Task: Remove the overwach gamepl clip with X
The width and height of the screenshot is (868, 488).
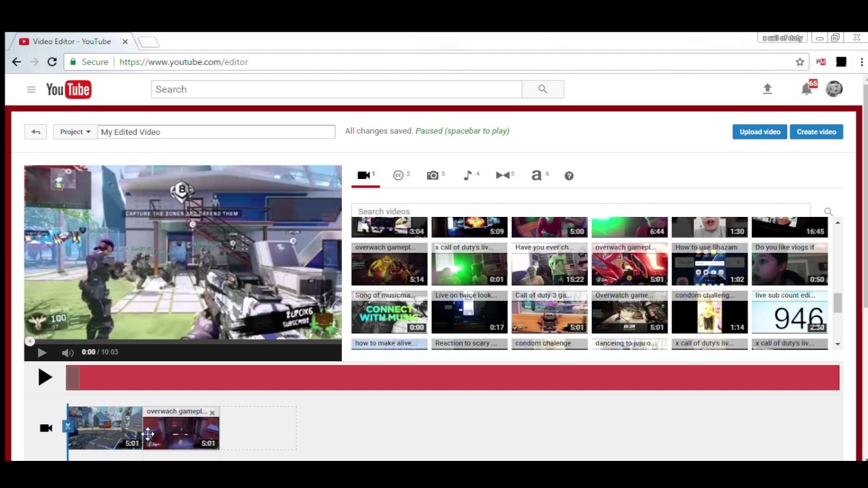Action: coord(212,412)
